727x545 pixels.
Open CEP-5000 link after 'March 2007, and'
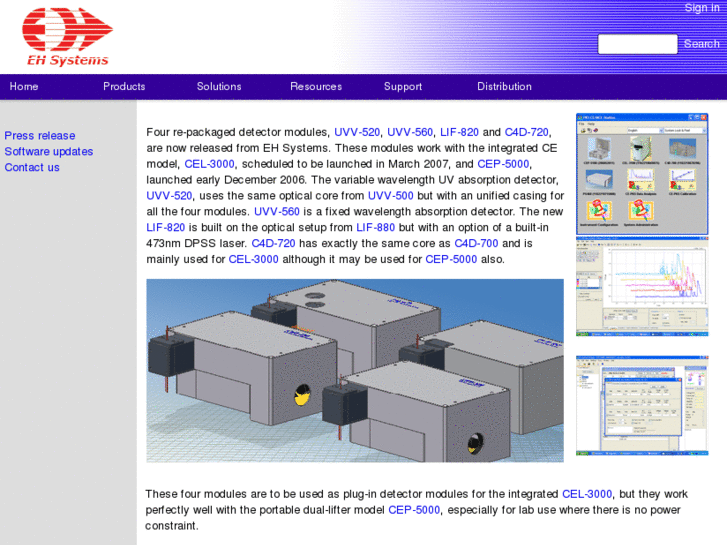click(503, 164)
